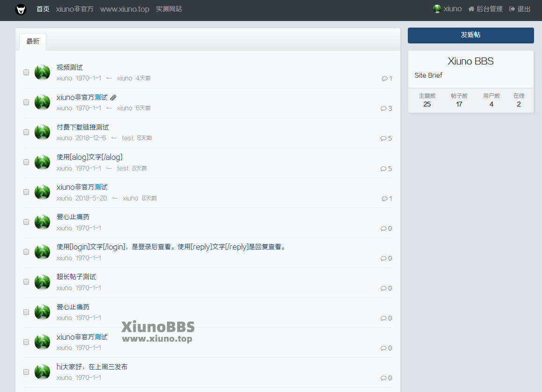The image size is (542, 392).
Task: Tick checkbox of thread dated 2018-5-20
Action: click(x=26, y=192)
